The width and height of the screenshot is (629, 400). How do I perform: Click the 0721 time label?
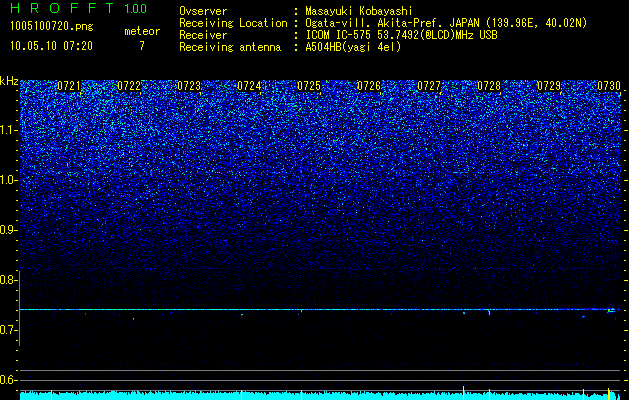click(69, 86)
